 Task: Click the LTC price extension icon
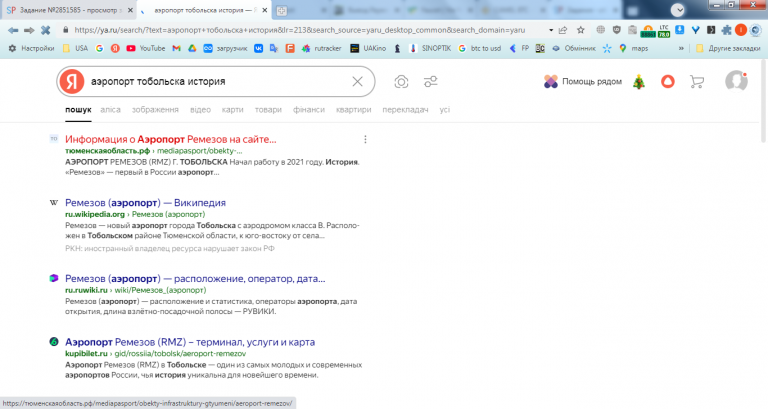[664, 31]
